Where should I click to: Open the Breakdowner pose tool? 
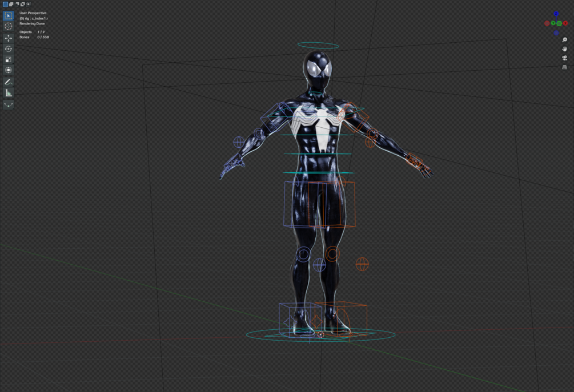(x=9, y=104)
